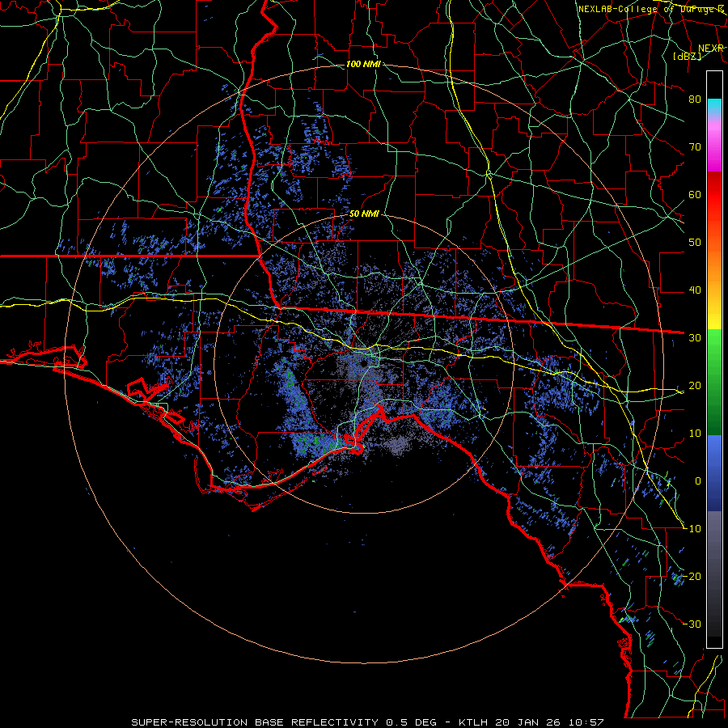Click the 30 value on the dBZ scale
This screenshot has width=728, height=728.
point(695,338)
